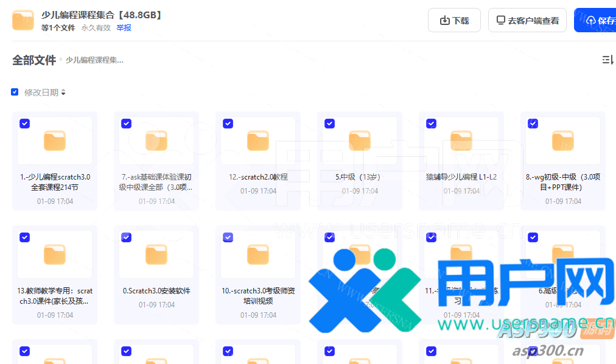Uncheck the 10.-scratch3.0考级师资 folder checkbox
Image resolution: width=616 pixels, height=364 pixels.
tap(228, 237)
